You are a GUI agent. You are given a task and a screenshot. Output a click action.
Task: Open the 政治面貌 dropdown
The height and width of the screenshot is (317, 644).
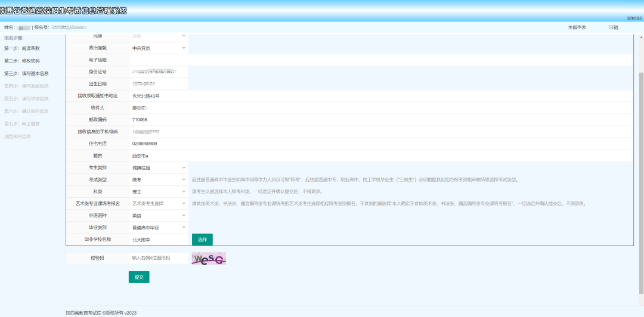tap(159, 48)
